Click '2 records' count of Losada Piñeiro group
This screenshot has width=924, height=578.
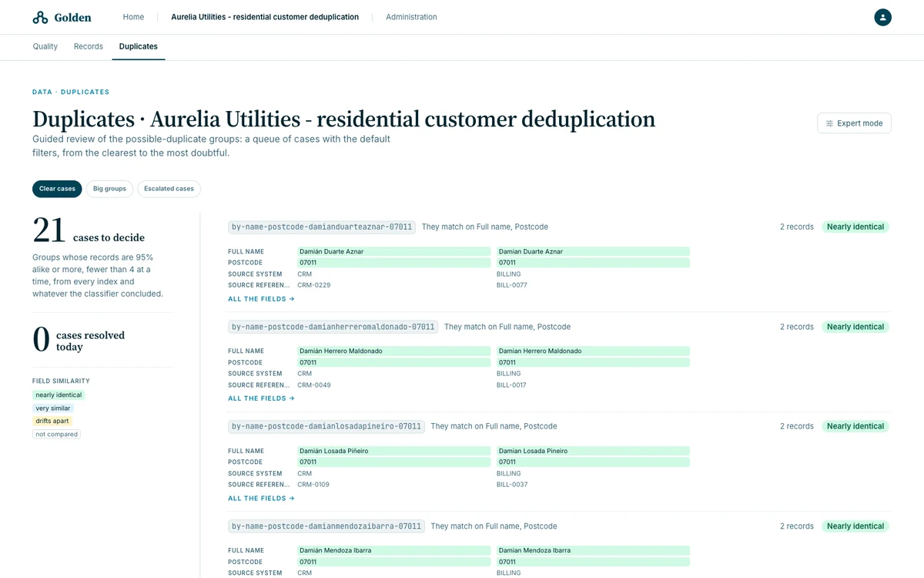coord(796,426)
